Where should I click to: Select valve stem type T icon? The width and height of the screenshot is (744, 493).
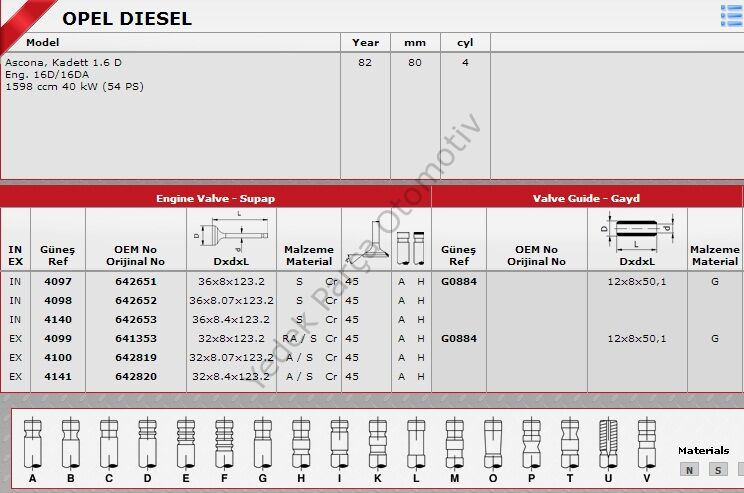[x=570, y=444]
